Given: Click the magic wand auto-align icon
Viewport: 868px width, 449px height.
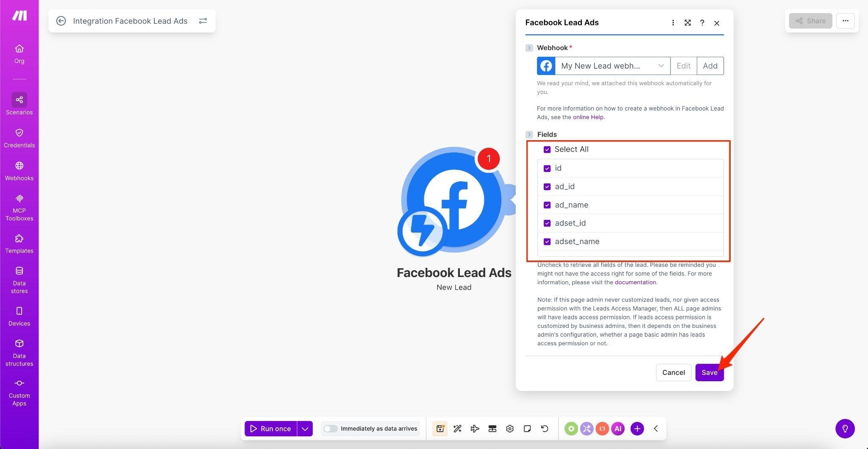Looking at the screenshot, I should (x=457, y=429).
